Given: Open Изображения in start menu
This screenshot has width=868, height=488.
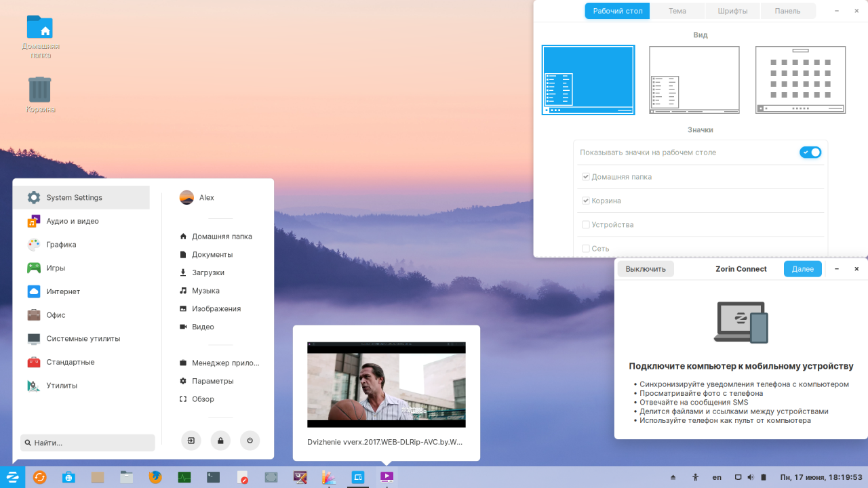Looking at the screenshot, I should coord(210,308).
